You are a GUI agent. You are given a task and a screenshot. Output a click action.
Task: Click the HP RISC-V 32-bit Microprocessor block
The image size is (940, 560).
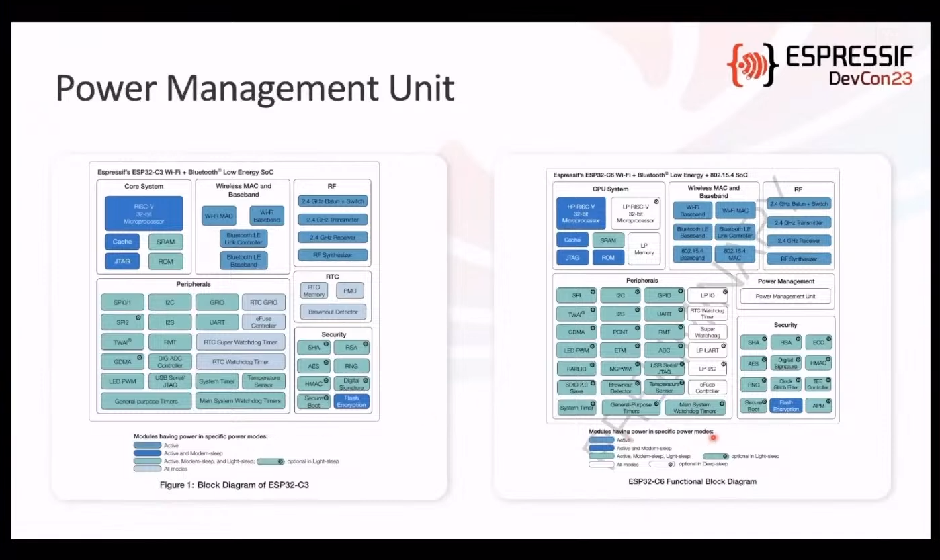pos(581,214)
